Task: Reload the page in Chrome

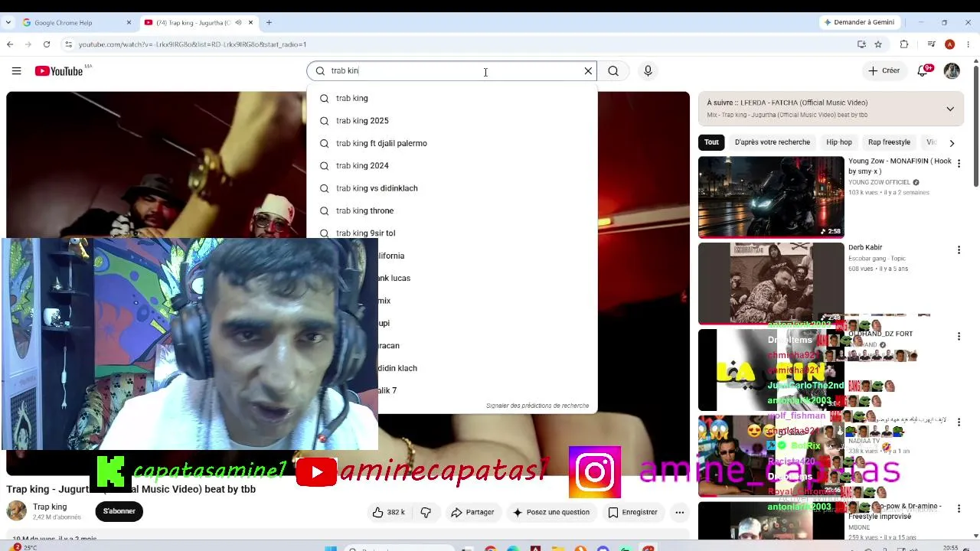Action: 47,44
